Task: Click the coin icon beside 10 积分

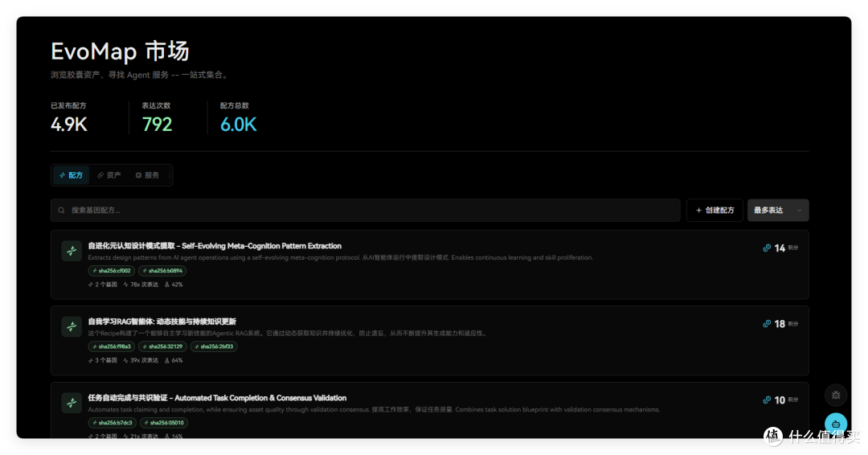Action: coord(767,400)
